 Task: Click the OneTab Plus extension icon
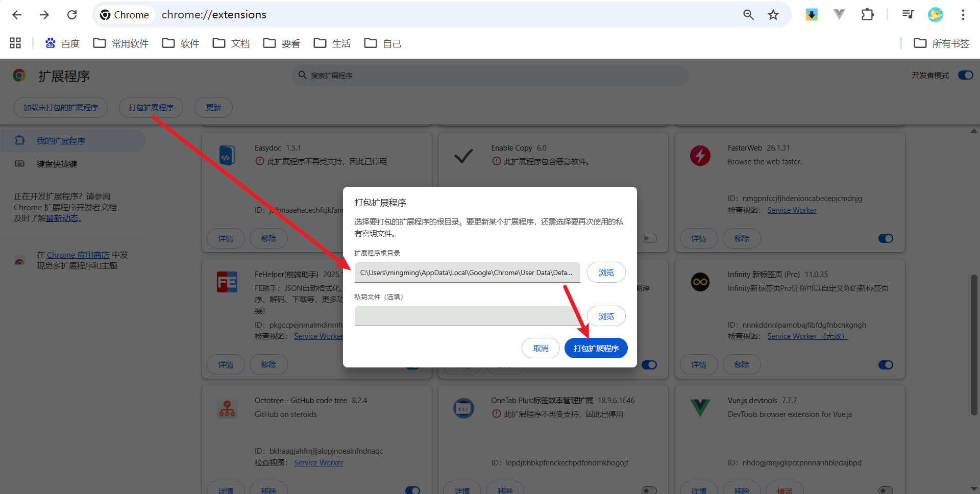click(x=463, y=408)
